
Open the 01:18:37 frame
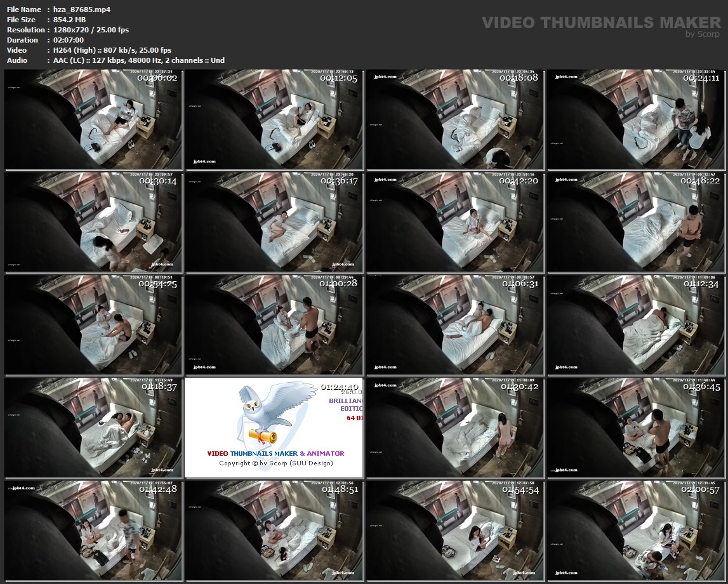tap(93, 428)
